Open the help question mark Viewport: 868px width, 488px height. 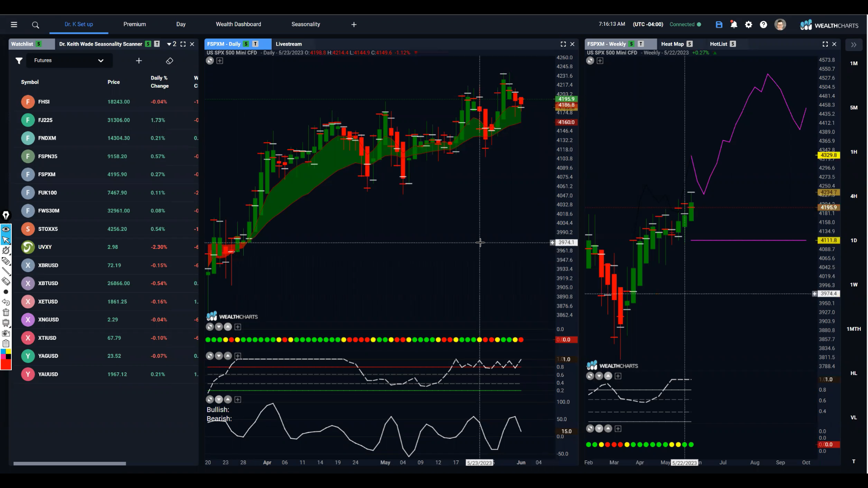pos(764,25)
